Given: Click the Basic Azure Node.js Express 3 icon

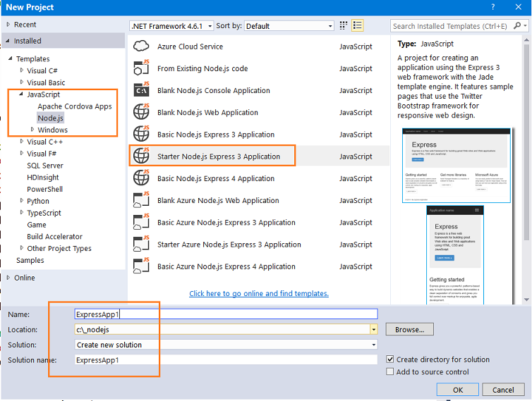Looking at the screenshot, I should (141, 222).
